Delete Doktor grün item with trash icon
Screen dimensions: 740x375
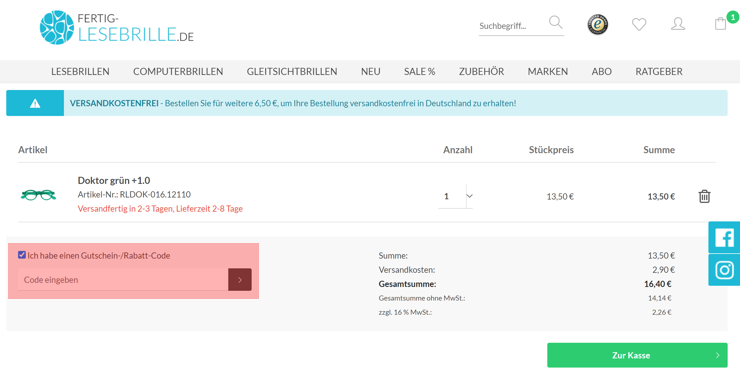[704, 196]
